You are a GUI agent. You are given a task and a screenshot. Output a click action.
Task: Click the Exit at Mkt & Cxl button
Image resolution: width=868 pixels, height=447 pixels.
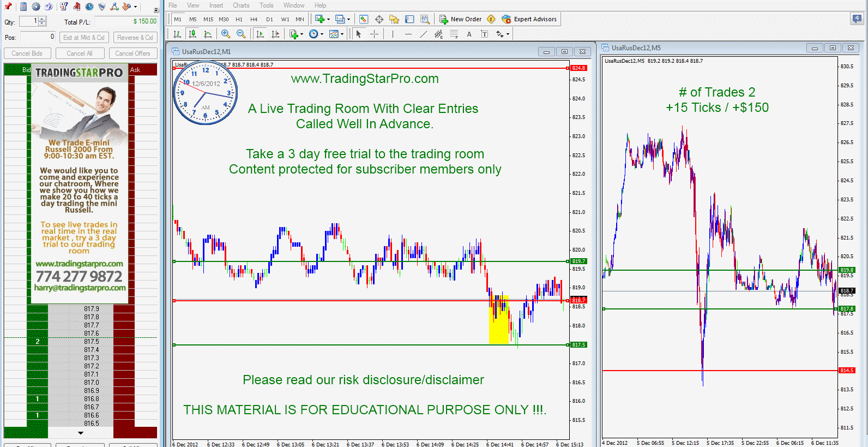(x=83, y=38)
